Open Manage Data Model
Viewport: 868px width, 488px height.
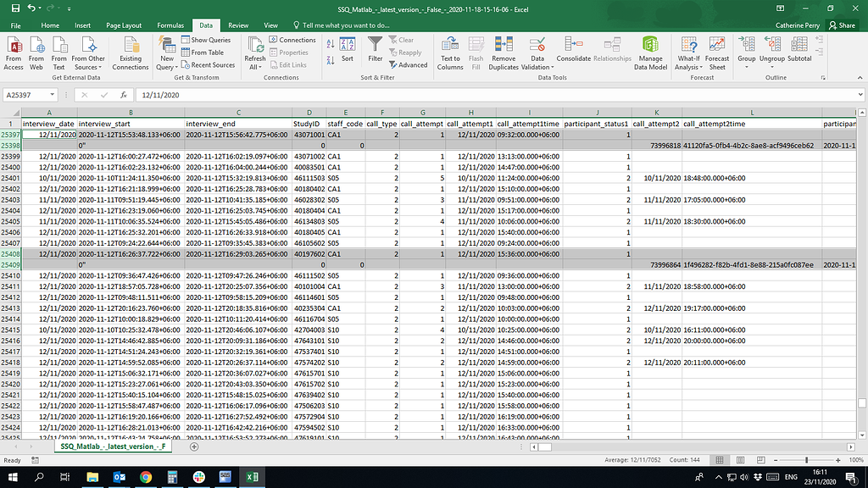pos(649,51)
